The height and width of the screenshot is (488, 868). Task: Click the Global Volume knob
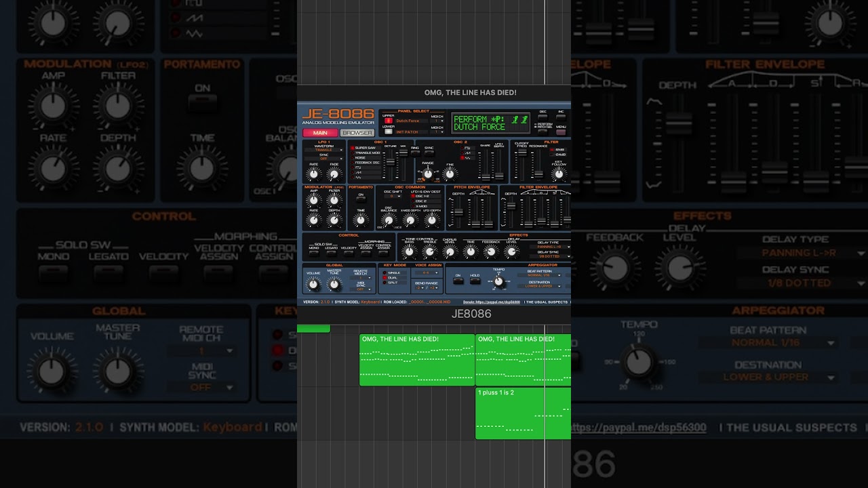pos(313,284)
